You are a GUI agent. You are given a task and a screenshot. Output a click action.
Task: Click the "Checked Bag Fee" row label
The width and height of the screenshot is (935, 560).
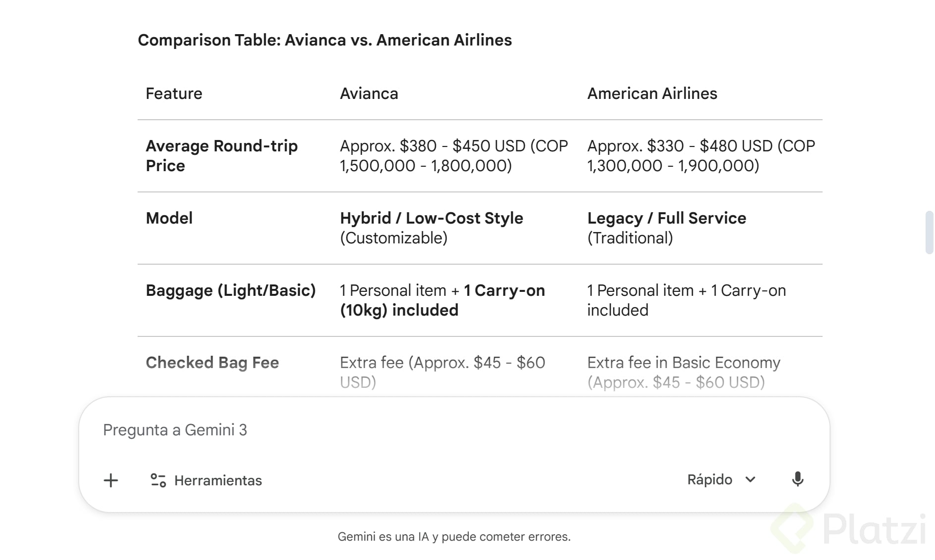(x=212, y=363)
